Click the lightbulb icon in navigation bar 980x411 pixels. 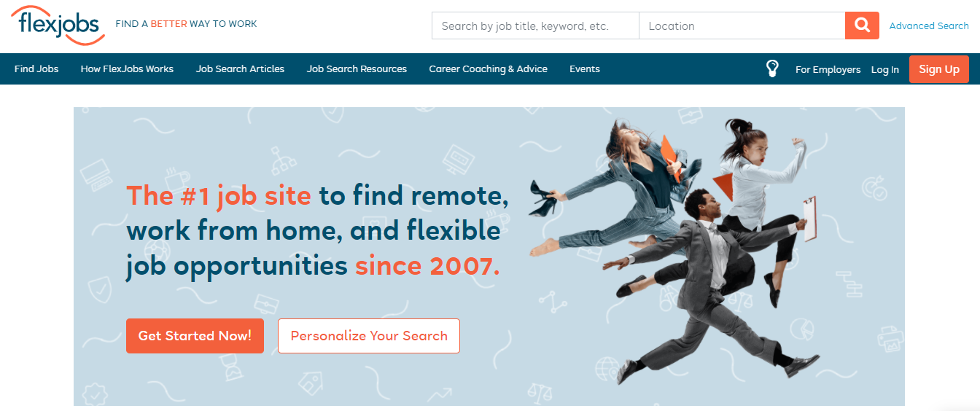coord(772,69)
